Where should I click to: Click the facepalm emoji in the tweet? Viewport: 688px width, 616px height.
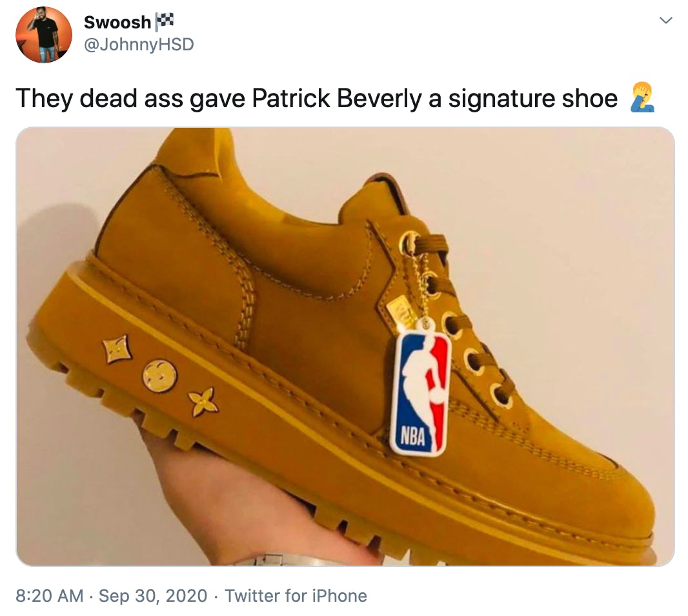[x=642, y=98]
